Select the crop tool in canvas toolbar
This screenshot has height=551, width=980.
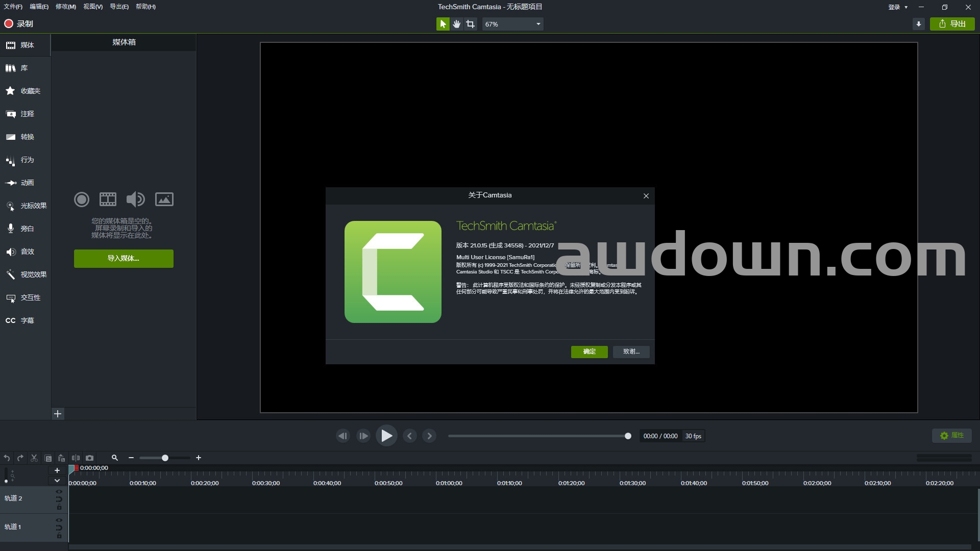click(471, 24)
